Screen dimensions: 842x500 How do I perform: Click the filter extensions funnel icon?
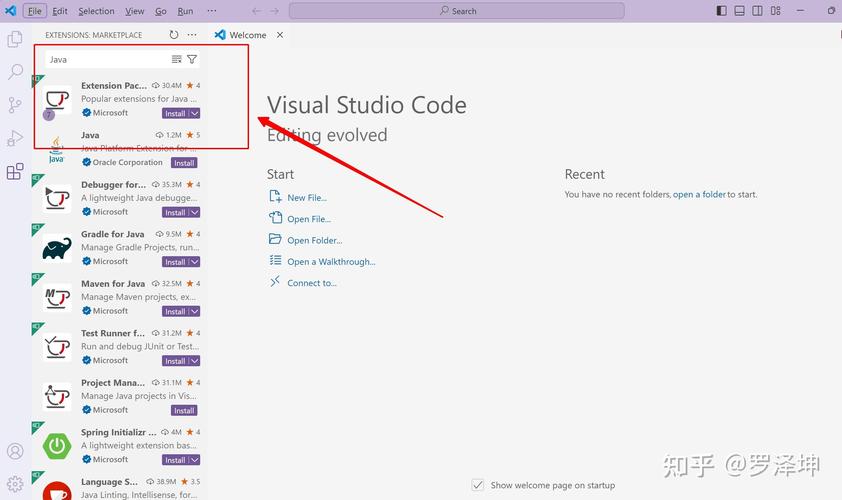tap(192, 59)
